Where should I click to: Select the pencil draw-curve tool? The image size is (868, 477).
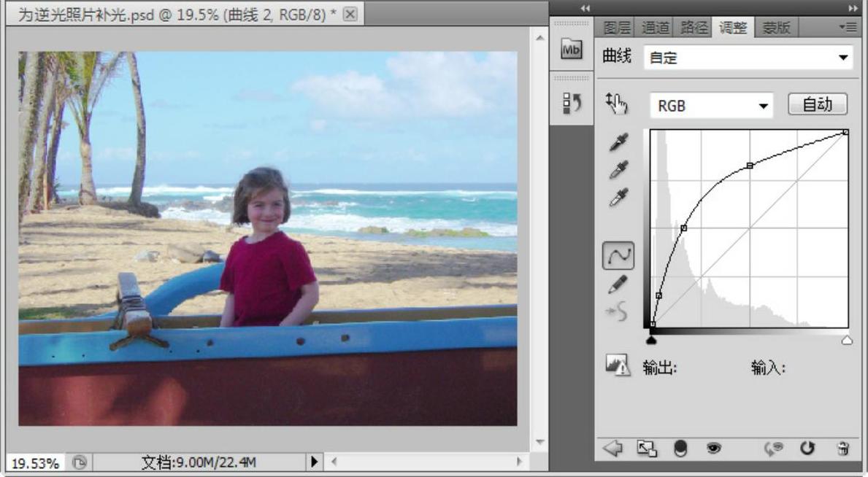click(x=618, y=285)
